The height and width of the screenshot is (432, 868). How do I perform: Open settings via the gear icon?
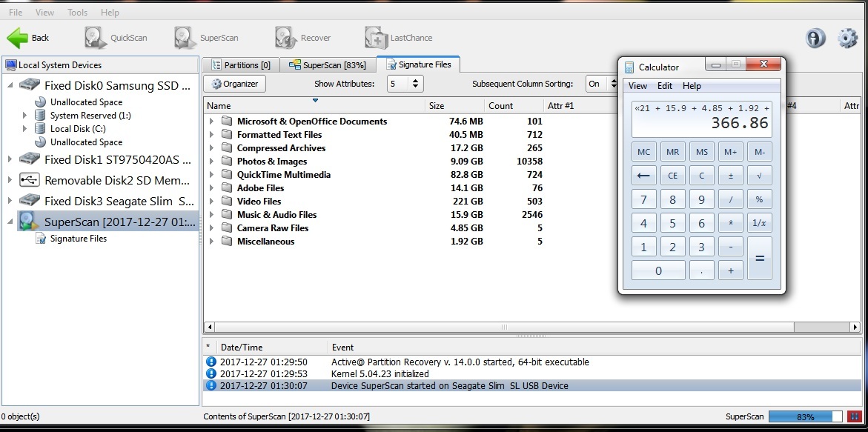point(847,39)
